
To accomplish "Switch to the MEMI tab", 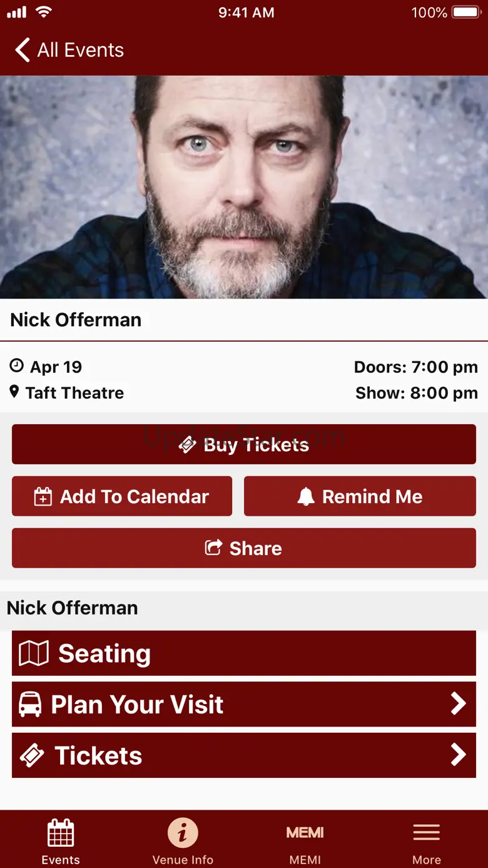I will pyautogui.click(x=305, y=842).
